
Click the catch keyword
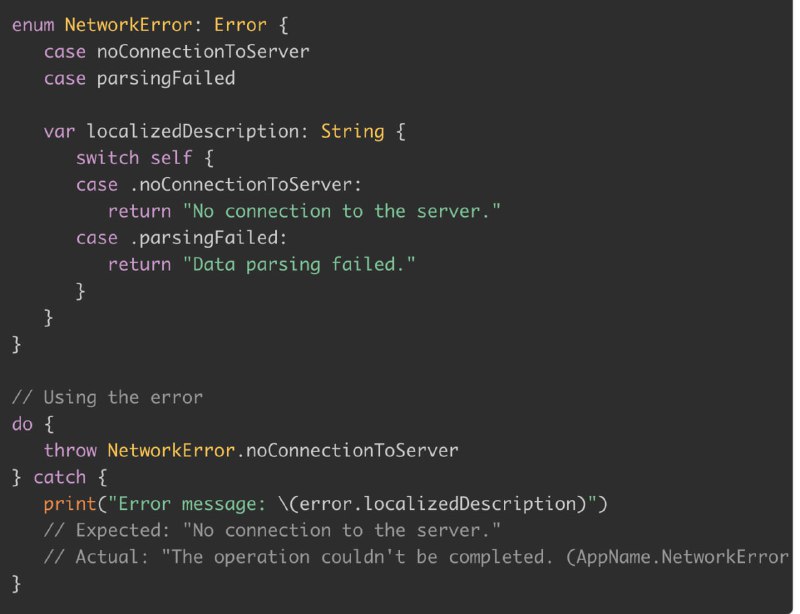point(59,477)
